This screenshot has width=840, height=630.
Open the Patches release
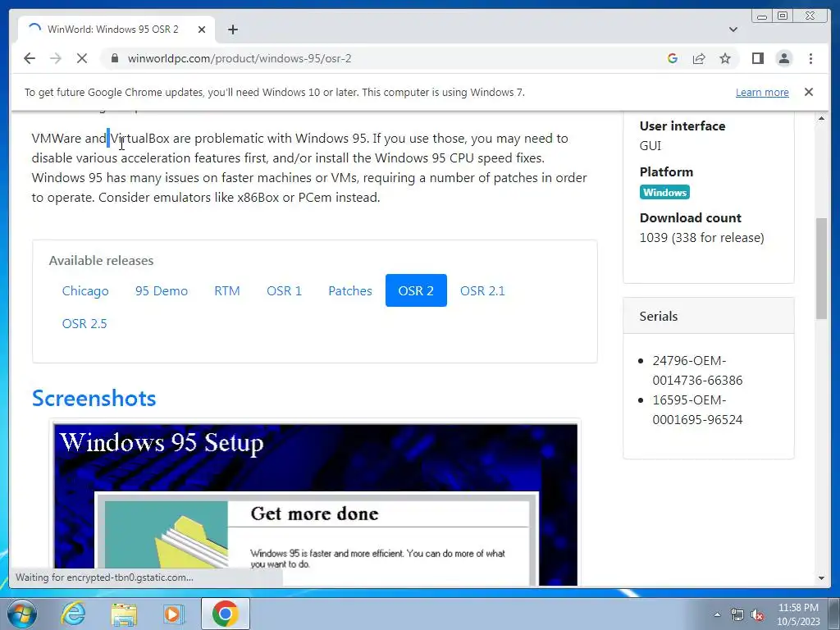[349, 291]
